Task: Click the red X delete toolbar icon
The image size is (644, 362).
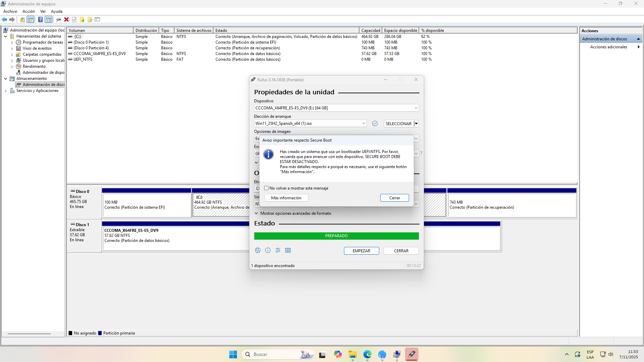Action: [66, 19]
